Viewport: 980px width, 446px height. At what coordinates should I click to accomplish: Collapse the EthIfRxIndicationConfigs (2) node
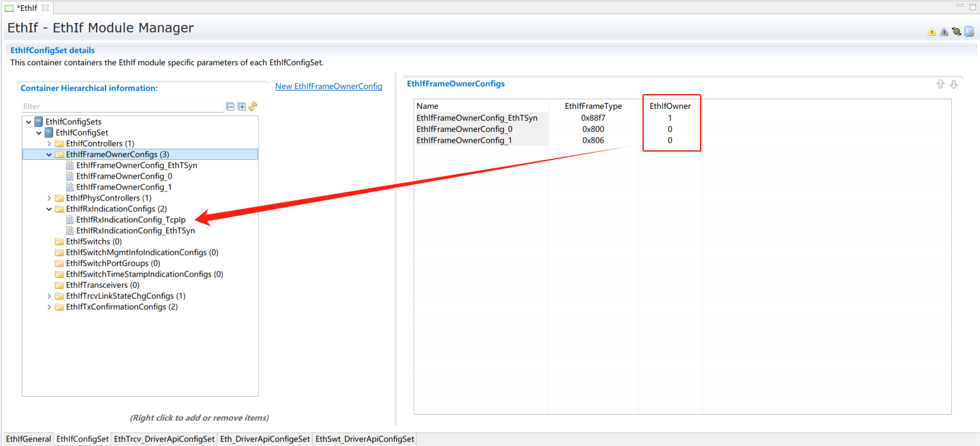49,209
